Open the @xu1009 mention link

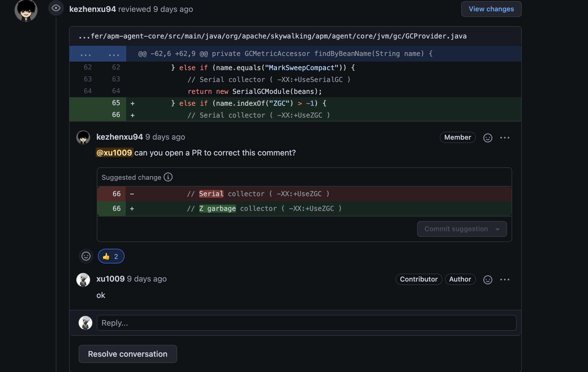pyautogui.click(x=114, y=153)
